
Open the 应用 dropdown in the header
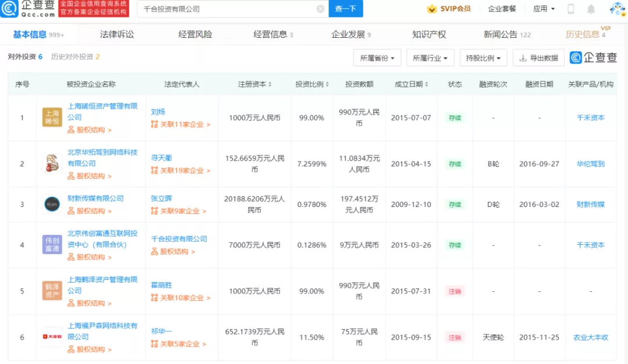coord(544,9)
